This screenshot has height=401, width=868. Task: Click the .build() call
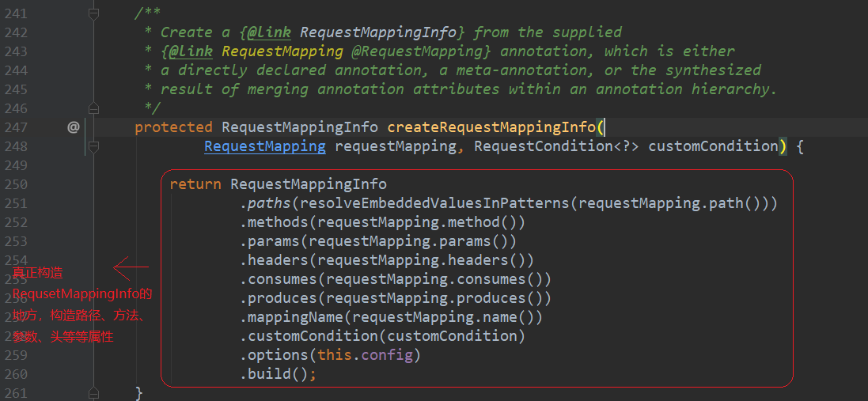coord(277,373)
